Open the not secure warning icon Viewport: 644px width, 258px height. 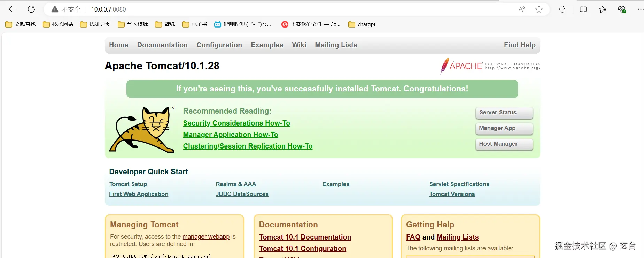55,9
